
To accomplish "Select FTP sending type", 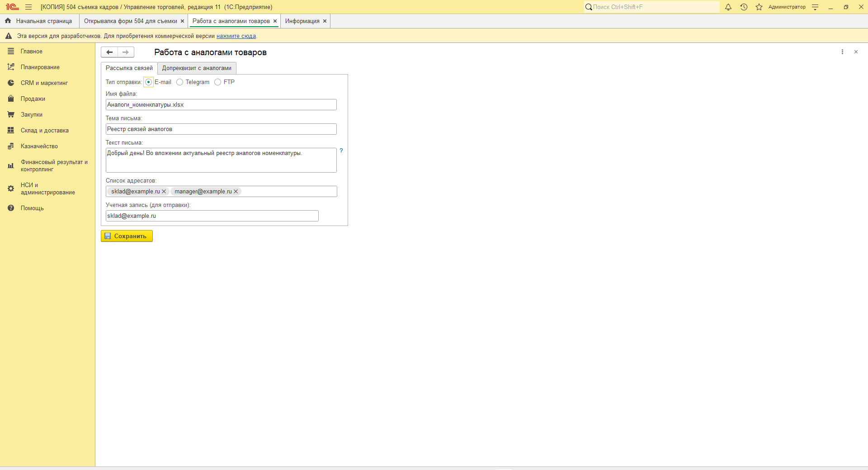I will tap(217, 82).
